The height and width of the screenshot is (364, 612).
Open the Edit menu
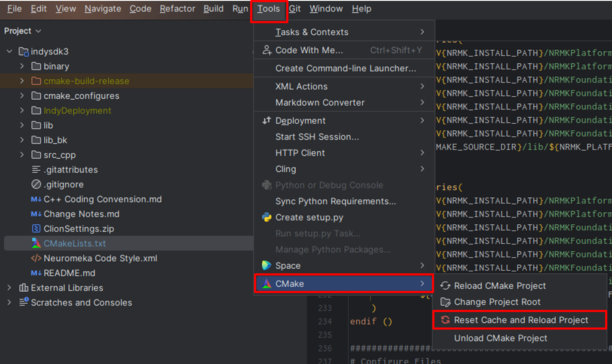click(x=38, y=9)
